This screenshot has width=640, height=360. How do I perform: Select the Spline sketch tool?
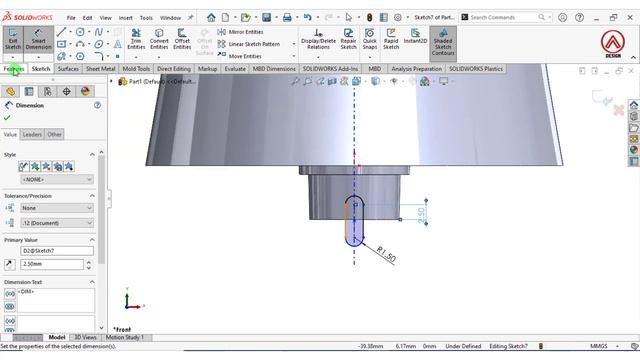99,32
